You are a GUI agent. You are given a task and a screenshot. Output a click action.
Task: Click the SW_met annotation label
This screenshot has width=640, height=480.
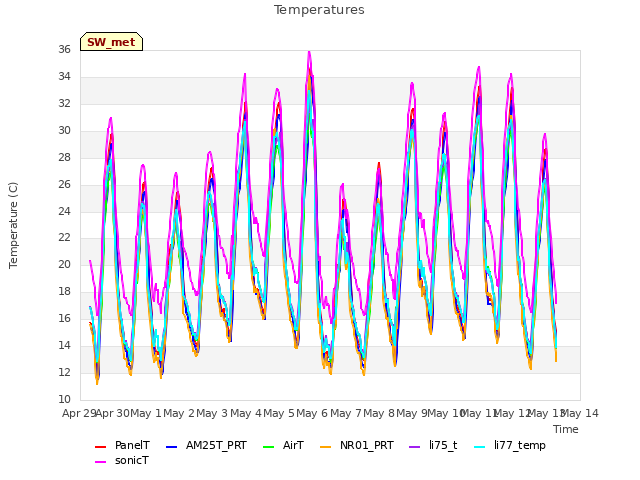pos(111,42)
